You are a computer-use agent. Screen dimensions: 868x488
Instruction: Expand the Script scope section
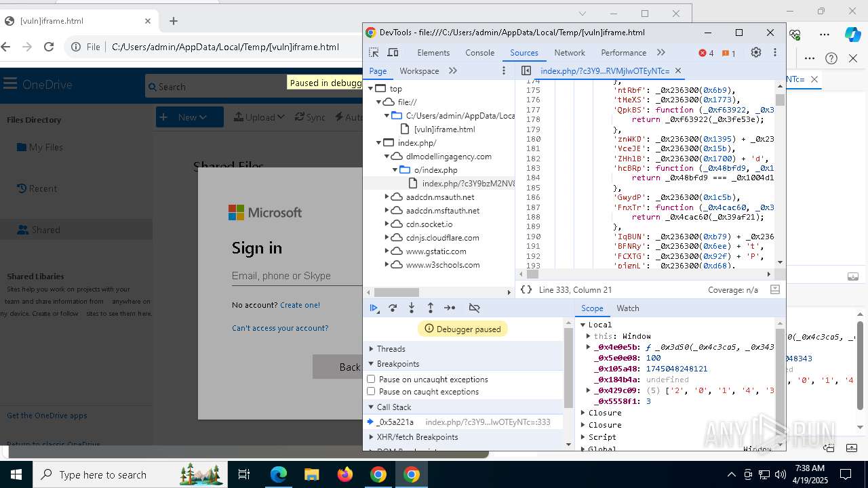click(583, 436)
